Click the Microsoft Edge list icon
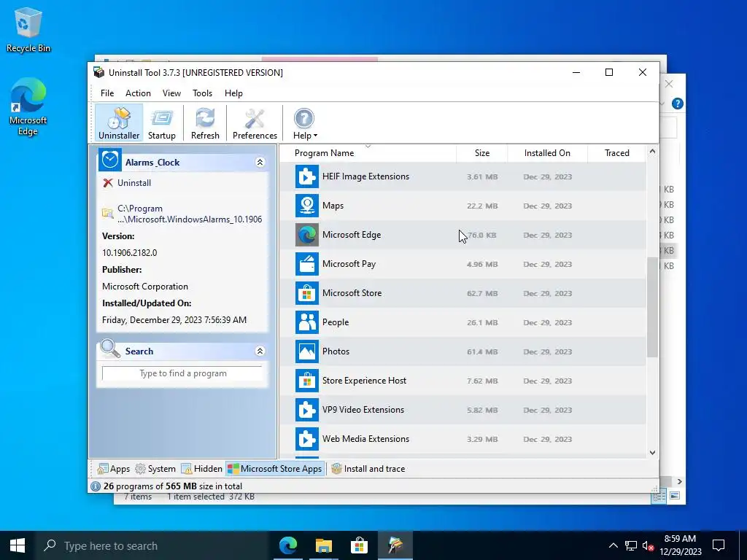The height and width of the screenshot is (560, 747). click(x=307, y=235)
